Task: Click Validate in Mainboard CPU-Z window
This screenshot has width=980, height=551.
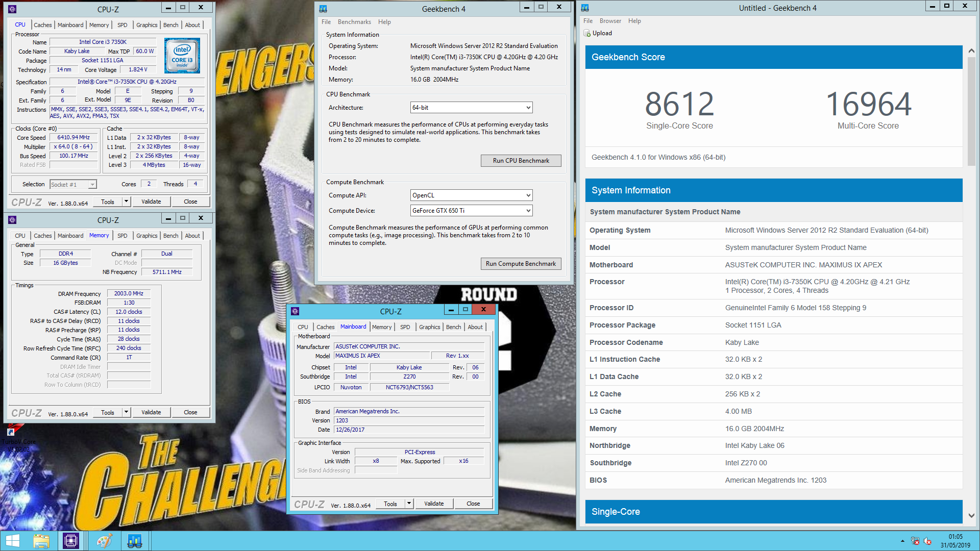Action: click(x=434, y=504)
